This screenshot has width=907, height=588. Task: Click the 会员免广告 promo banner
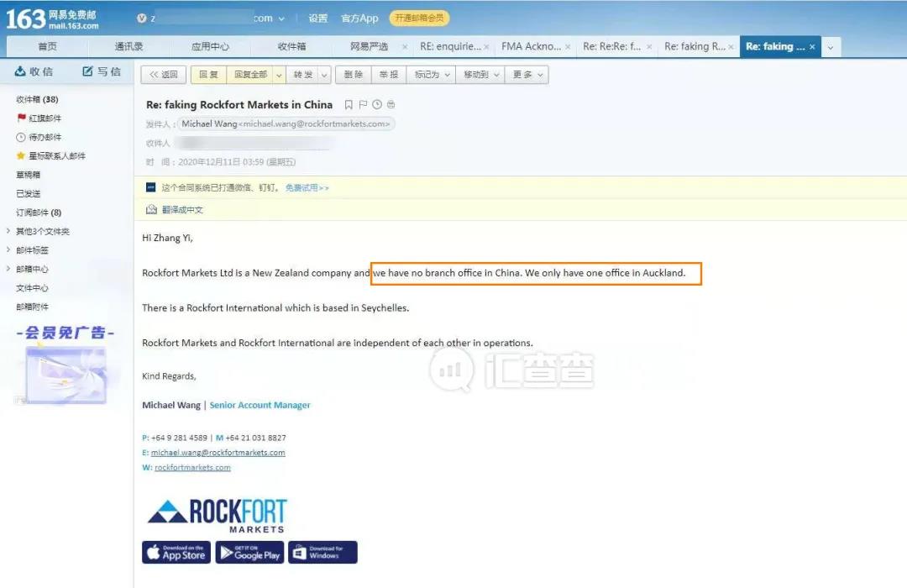pos(66,365)
